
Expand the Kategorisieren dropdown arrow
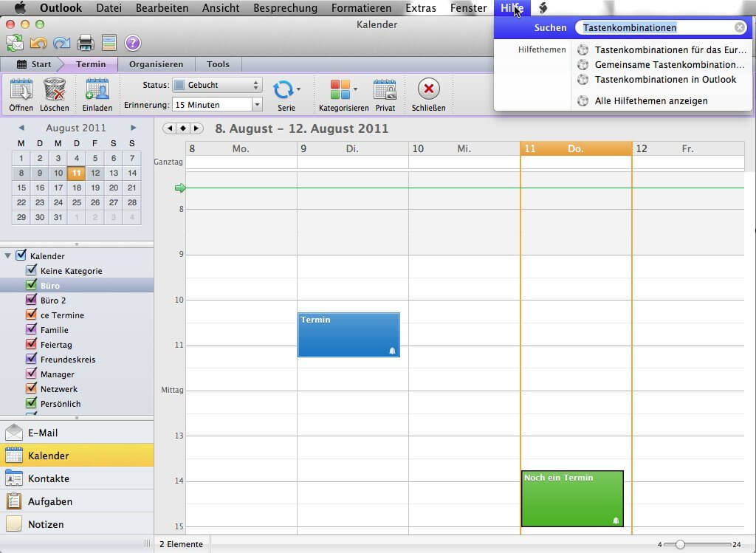(356, 89)
